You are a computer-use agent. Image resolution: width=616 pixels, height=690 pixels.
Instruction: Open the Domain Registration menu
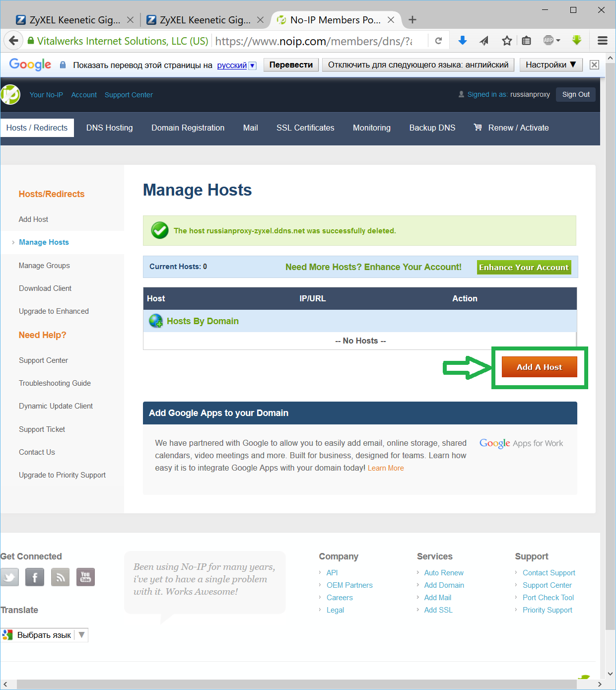click(x=188, y=128)
